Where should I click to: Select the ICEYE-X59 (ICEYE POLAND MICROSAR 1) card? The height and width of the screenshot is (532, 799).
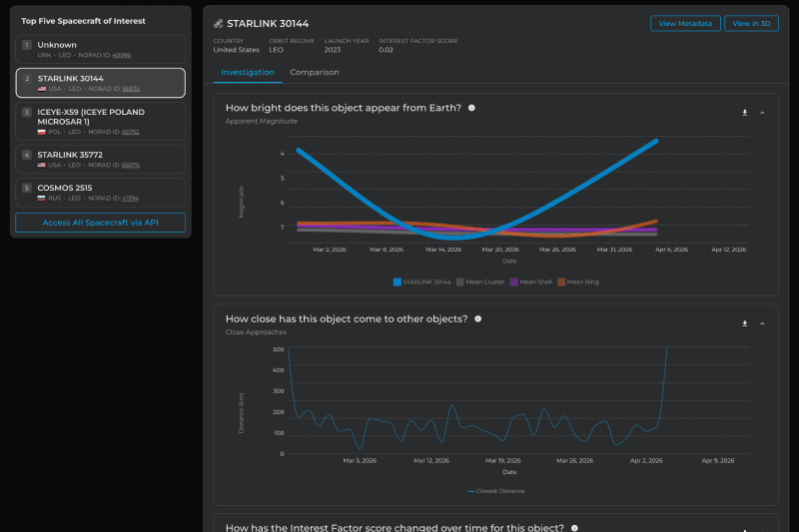tap(101, 121)
